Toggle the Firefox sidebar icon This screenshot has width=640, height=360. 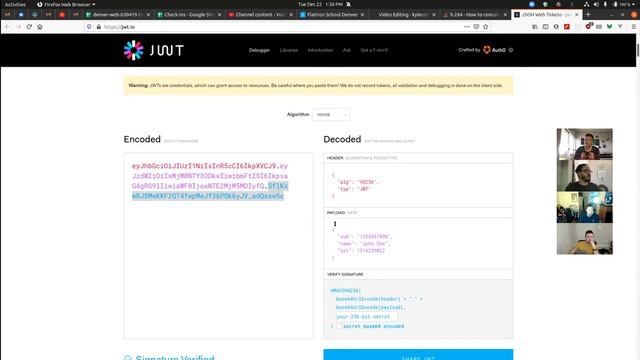[x=545, y=27]
